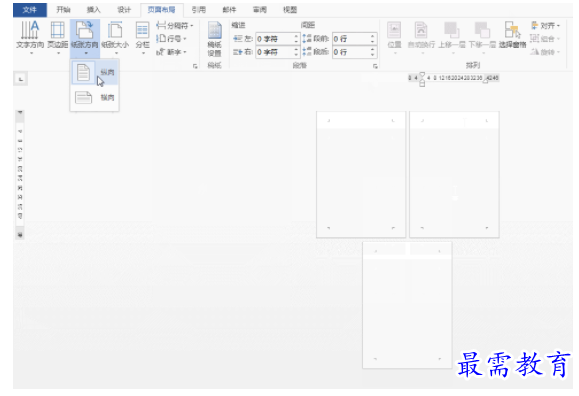Open the page setup dialog launcher
The image size is (579, 396).
(x=195, y=66)
